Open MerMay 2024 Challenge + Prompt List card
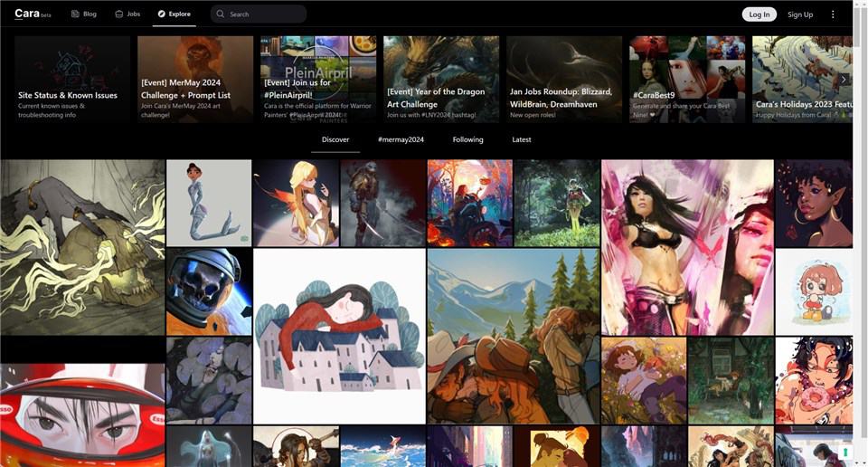 [x=195, y=80]
